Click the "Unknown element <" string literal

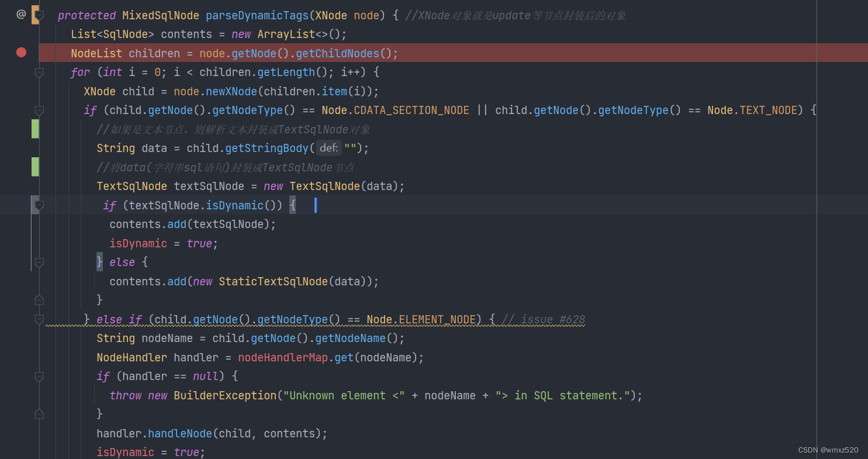click(x=344, y=395)
